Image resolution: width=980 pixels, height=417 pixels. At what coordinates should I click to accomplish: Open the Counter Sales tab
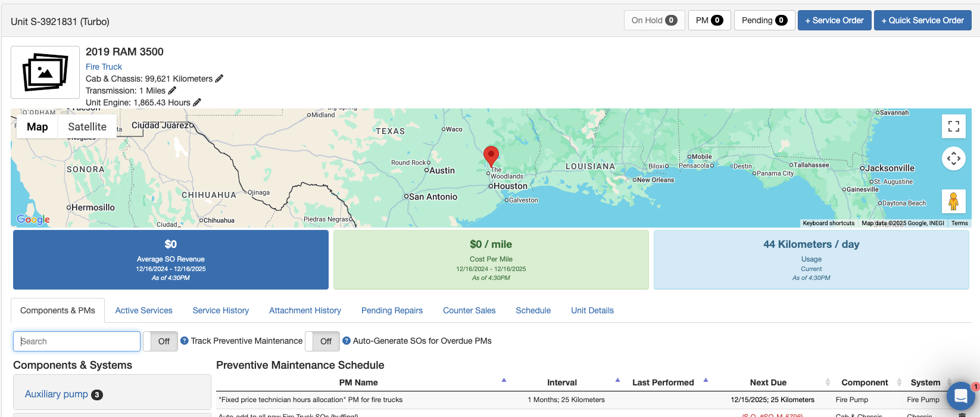469,310
